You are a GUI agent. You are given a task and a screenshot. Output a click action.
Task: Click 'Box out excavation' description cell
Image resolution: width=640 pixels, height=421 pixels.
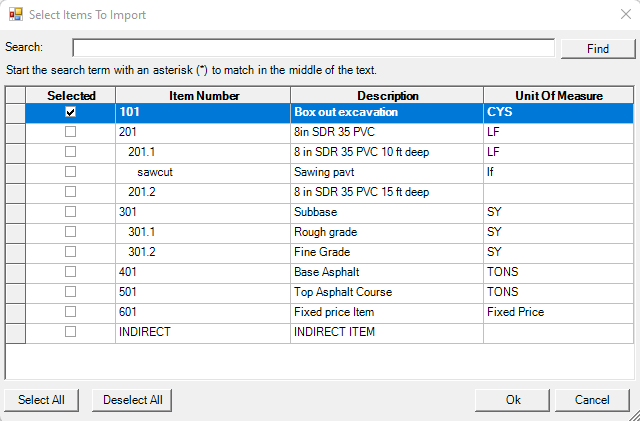click(387, 113)
